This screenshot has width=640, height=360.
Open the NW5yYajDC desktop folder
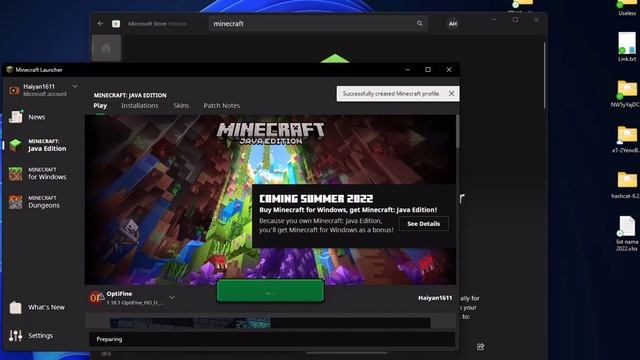(627, 93)
